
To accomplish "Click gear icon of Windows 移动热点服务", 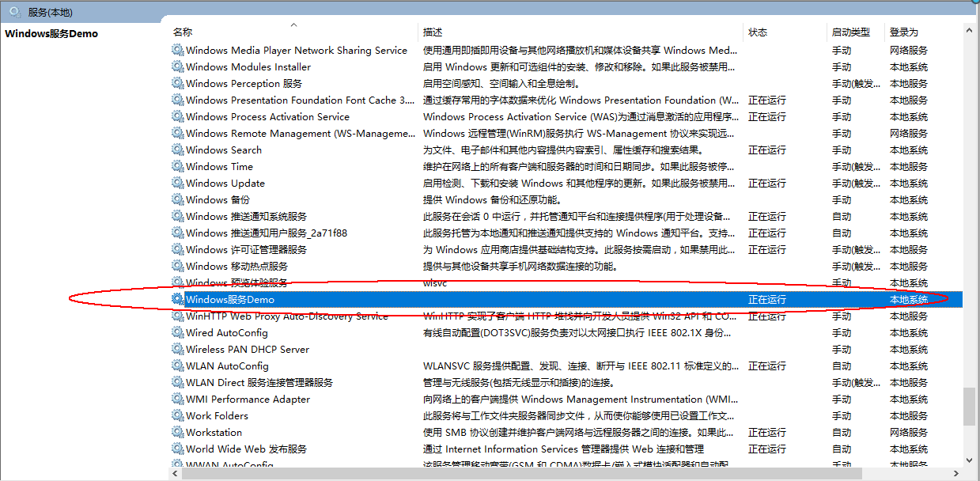I will coord(178,266).
